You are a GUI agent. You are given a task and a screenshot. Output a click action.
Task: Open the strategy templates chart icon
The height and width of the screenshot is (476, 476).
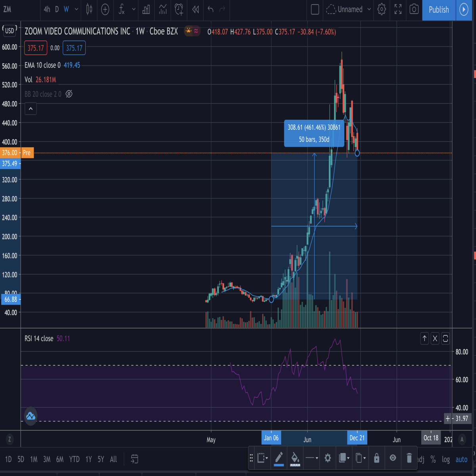pos(163,10)
